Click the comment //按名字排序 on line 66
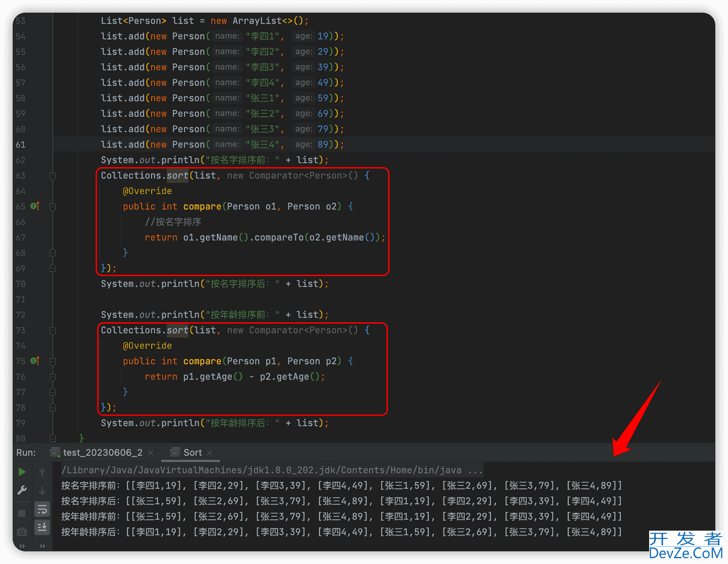The image size is (728, 564). click(173, 222)
